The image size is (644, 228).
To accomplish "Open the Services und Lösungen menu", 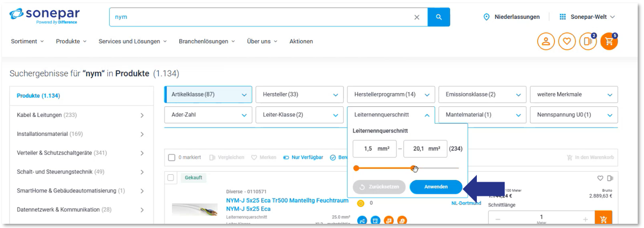I will point(132,41).
